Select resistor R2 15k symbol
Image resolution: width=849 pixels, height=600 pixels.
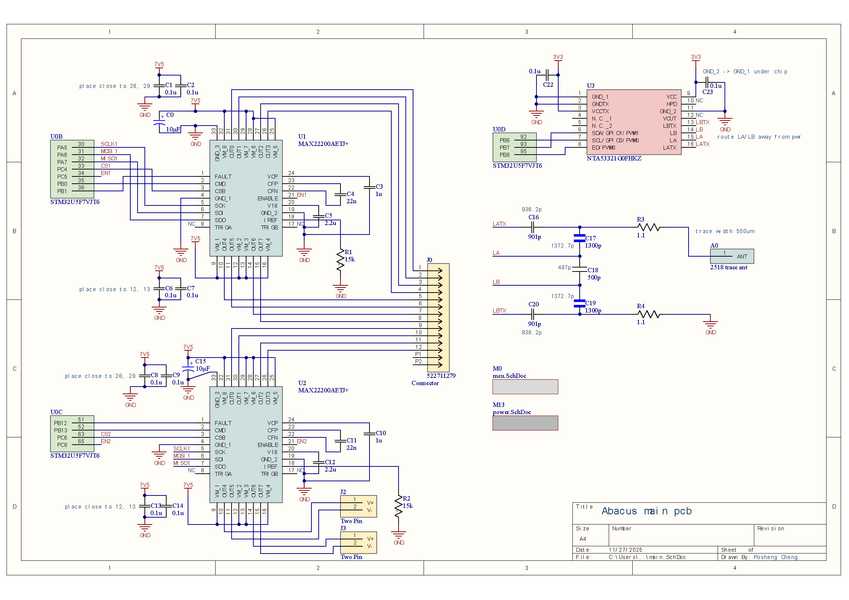[398, 506]
